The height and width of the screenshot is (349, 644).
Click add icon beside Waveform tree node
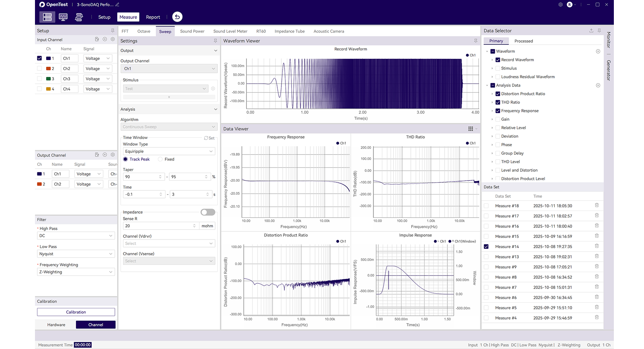tap(598, 52)
